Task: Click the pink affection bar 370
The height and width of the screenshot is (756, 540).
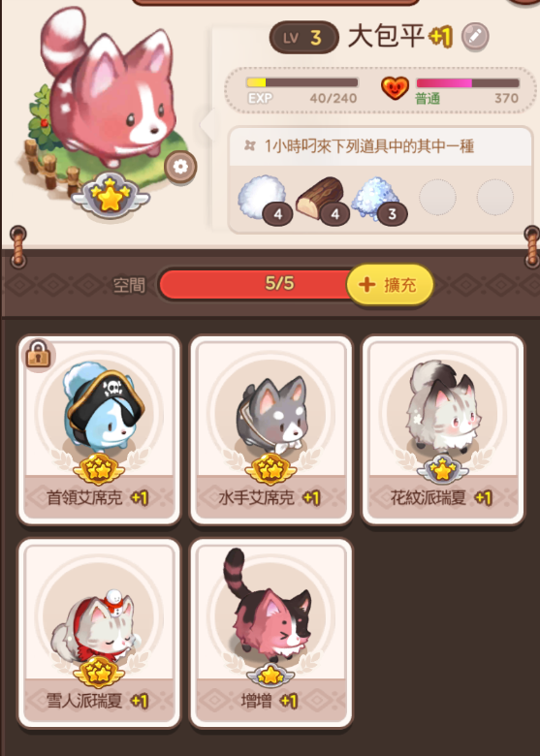Action: pos(467,83)
